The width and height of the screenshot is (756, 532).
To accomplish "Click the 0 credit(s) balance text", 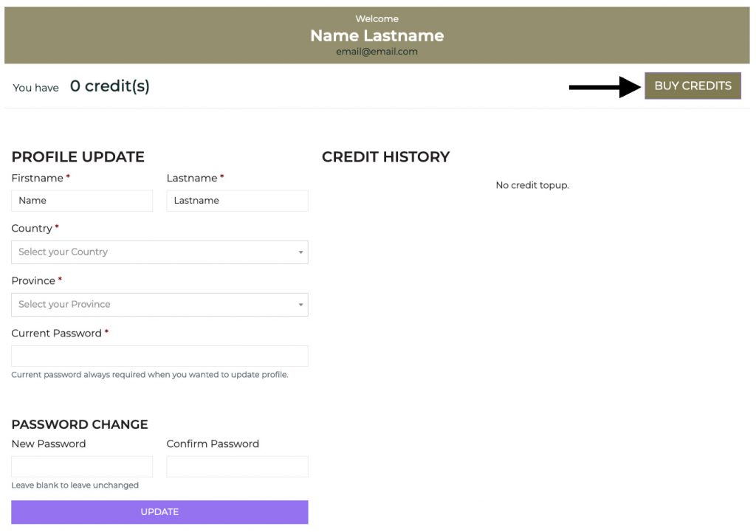I will [x=110, y=86].
